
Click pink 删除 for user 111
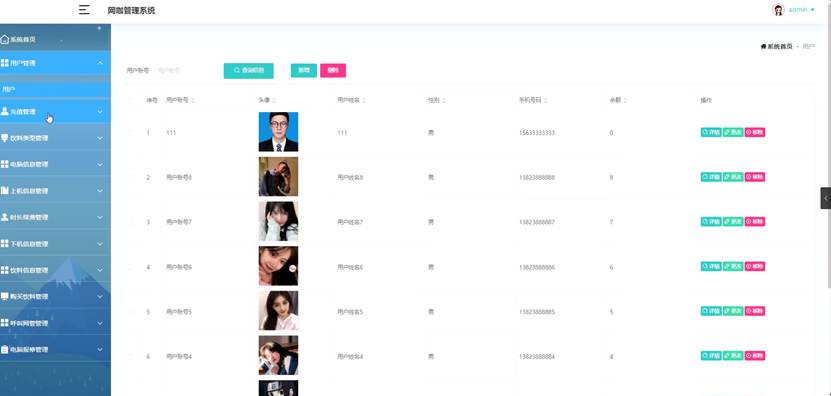tap(755, 133)
